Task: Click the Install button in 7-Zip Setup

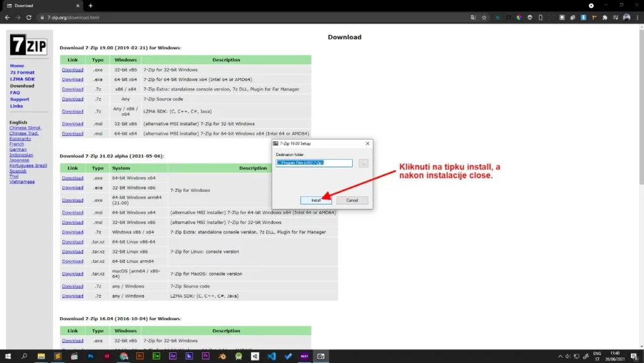Action: pyautogui.click(x=316, y=201)
